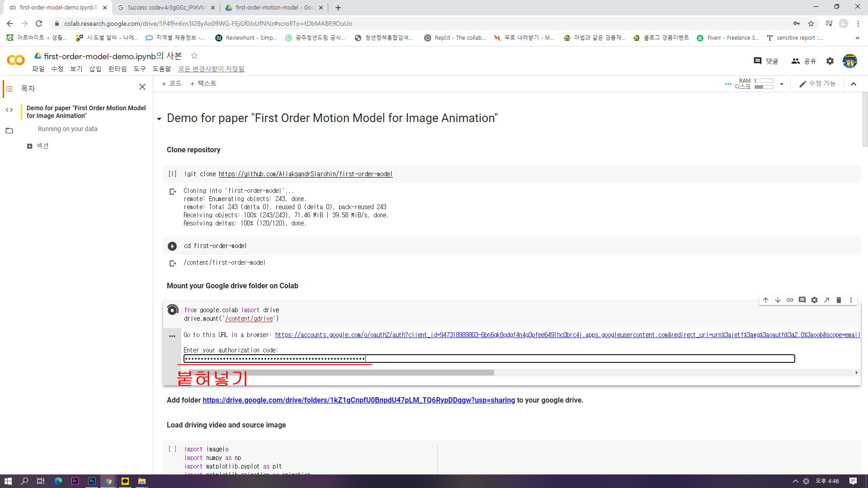The width and height of the screenshot is (868, 488).
Task: Click the cell link icon
Action: point(790,300)
